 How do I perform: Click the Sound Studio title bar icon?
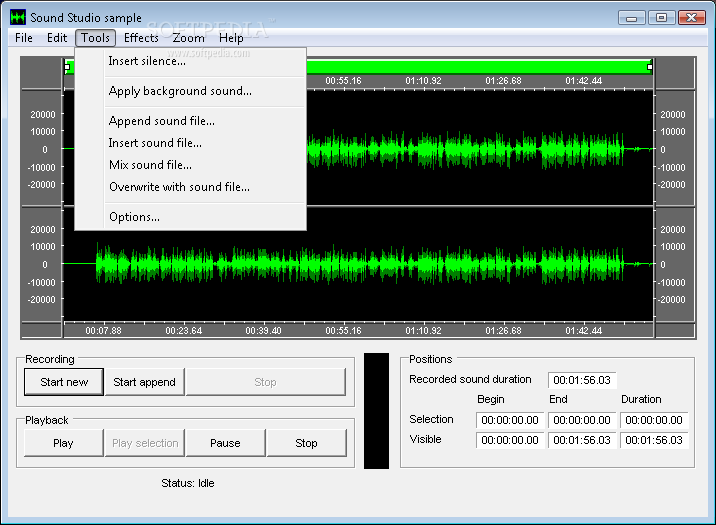tap(17, 18)
